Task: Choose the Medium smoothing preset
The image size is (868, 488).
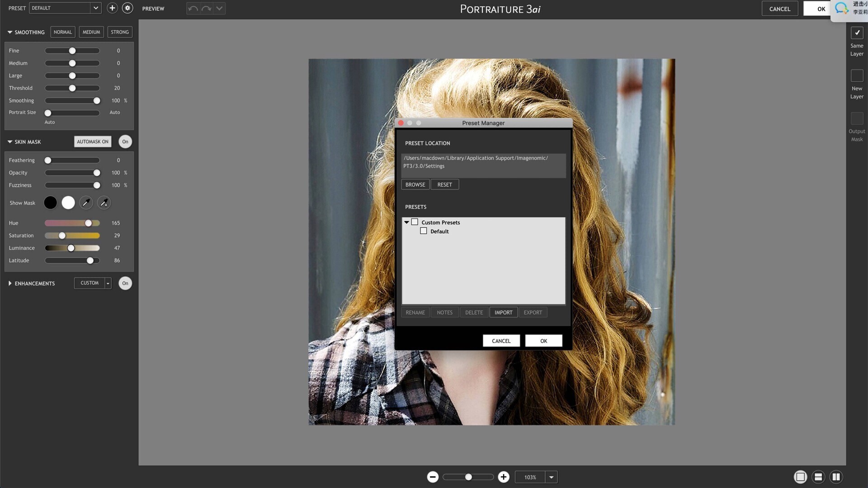Action: point(91,32)
